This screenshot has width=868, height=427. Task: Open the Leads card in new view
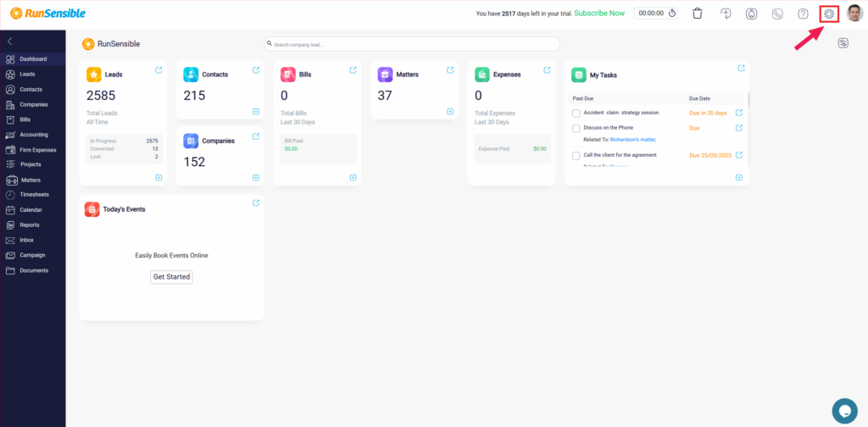click(159, 70)
